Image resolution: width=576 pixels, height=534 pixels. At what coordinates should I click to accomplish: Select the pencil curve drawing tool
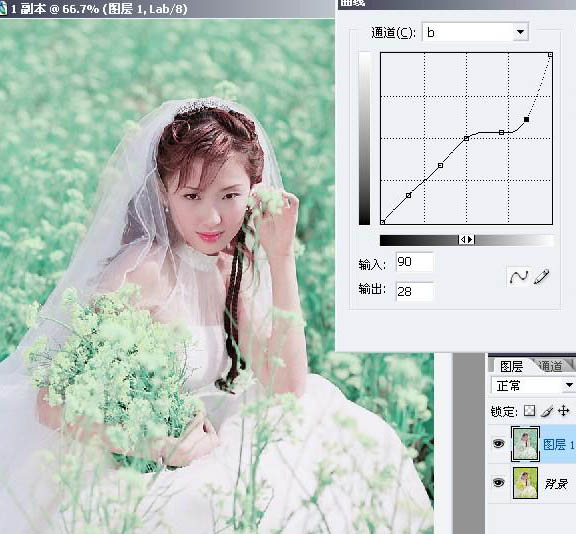(x=541, y=276)
